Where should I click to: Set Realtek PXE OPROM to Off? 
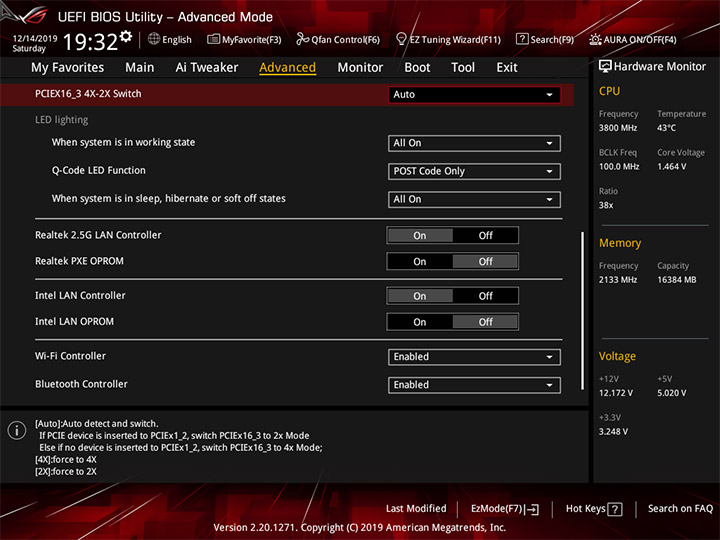coord(485,262)
